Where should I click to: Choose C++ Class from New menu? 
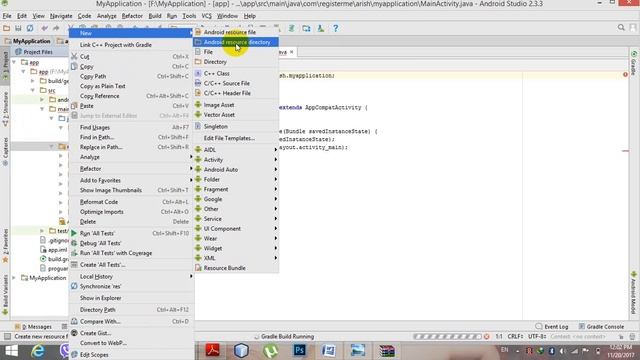point(236,73)
